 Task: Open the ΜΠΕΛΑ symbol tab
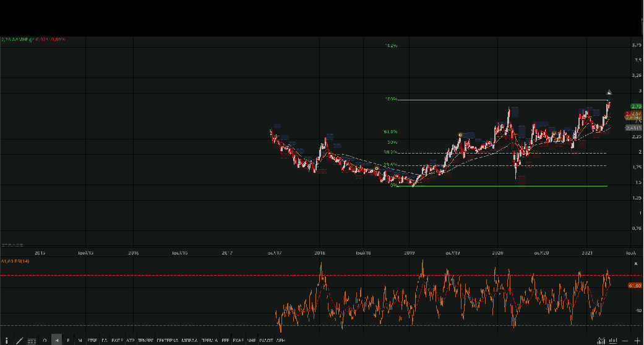(189, 340)
